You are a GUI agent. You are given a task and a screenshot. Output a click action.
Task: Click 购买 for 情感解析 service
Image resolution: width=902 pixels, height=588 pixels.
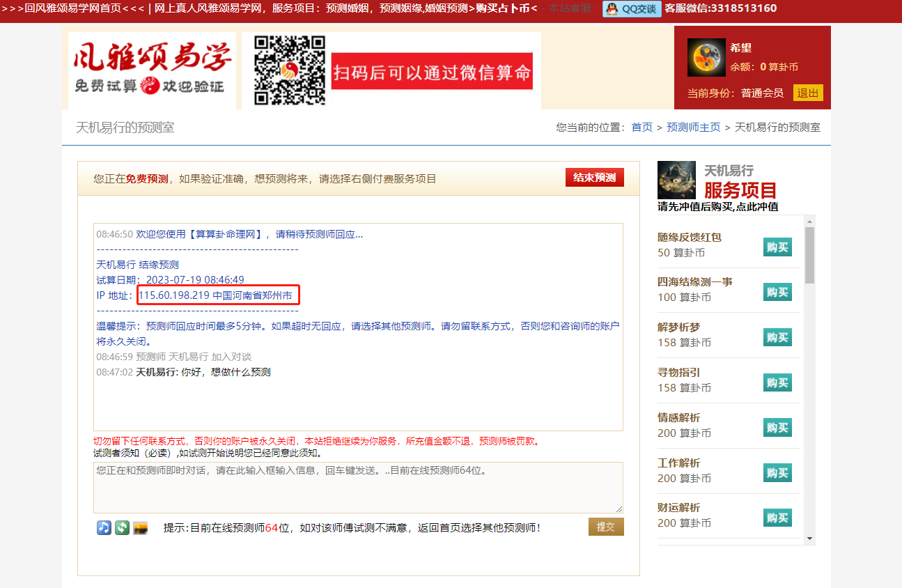pyautogui.click(x=777, y=427)
